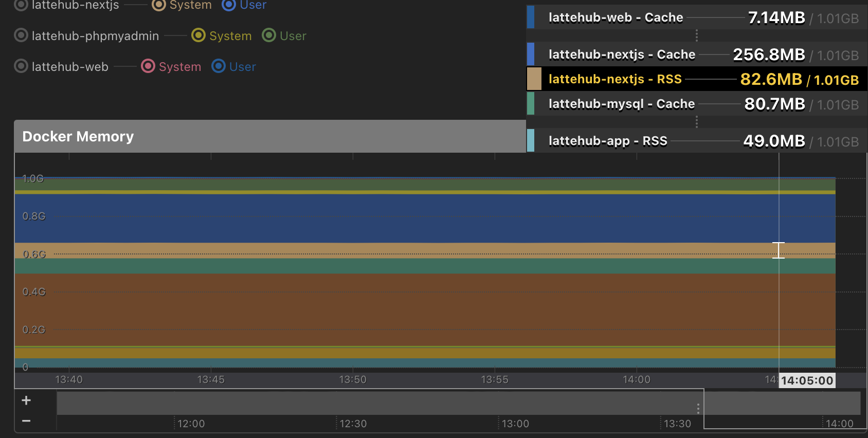Toggle lattehub-nextjs User series
This screenshot has width=868, height=438.
[244, 5]
